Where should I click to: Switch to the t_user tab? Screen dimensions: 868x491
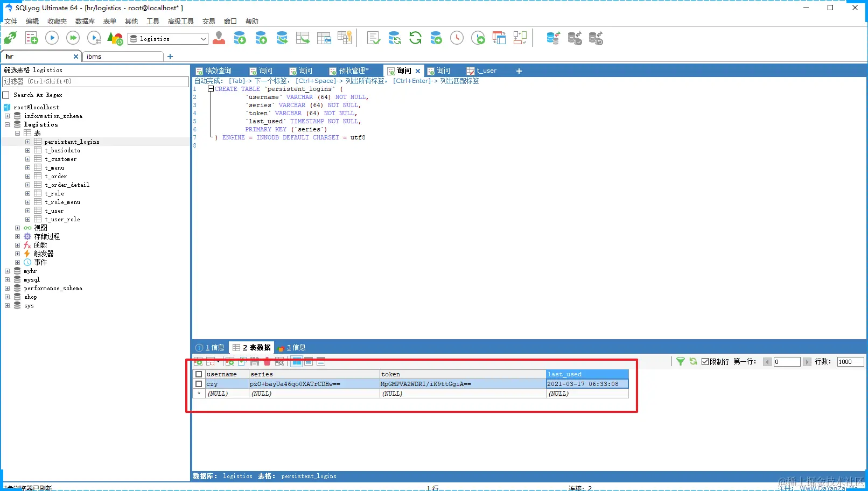pyautogui.click(x=482, y=71)
